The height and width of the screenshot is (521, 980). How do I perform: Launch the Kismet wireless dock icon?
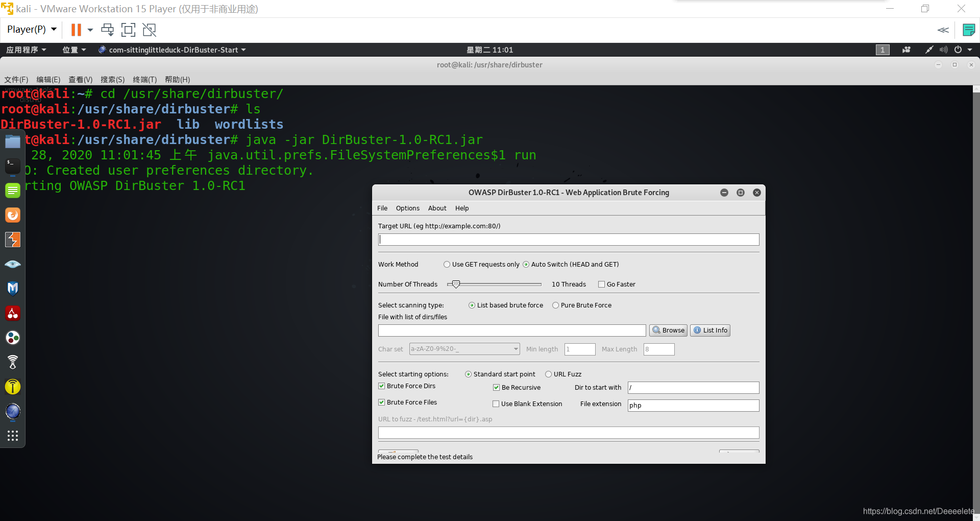(13, 362)
